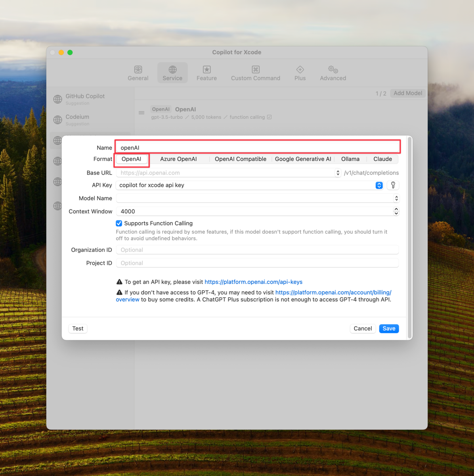Screen dimensions: 474x476
Task: Click the OpenAI tag on the model row
Action: (x=161, y=109)
